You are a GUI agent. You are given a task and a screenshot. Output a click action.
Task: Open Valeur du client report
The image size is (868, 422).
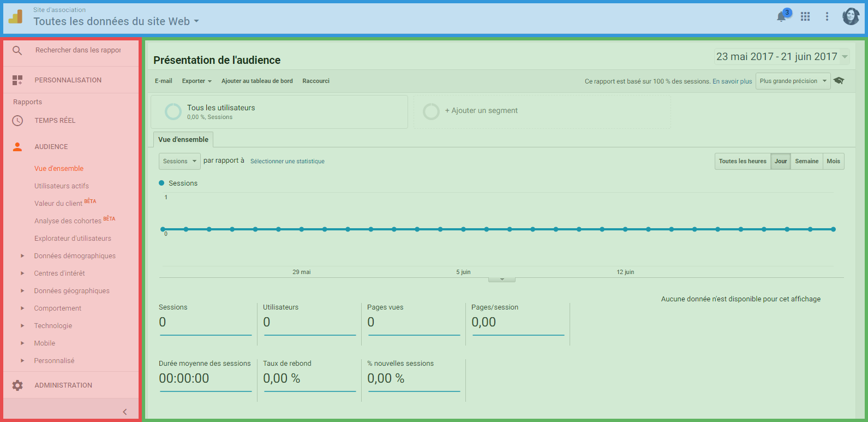point(58,204)
